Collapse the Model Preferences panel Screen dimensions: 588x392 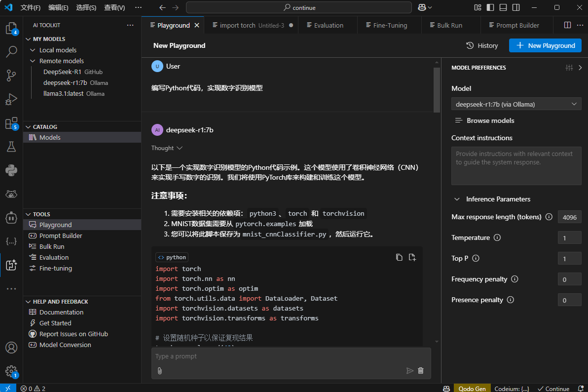[x=580, y=68]
